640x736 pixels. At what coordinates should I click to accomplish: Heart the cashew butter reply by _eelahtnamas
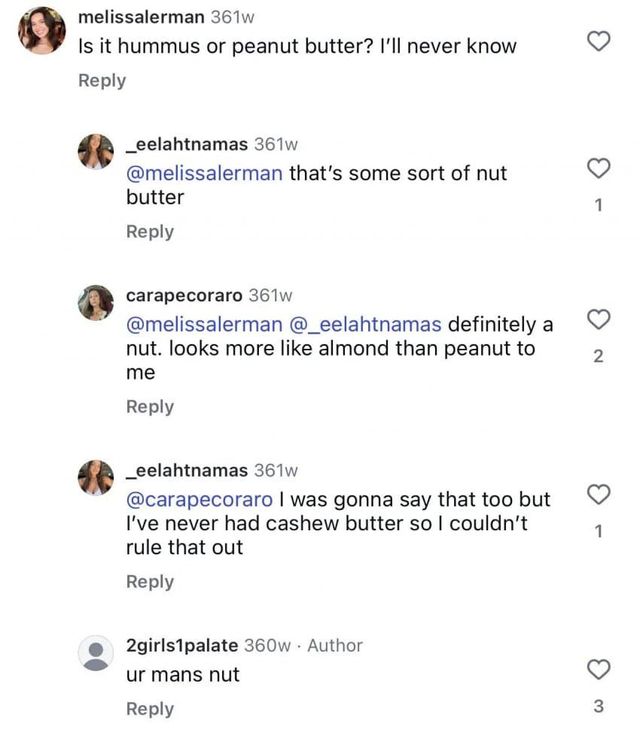(x=598, y=494)
